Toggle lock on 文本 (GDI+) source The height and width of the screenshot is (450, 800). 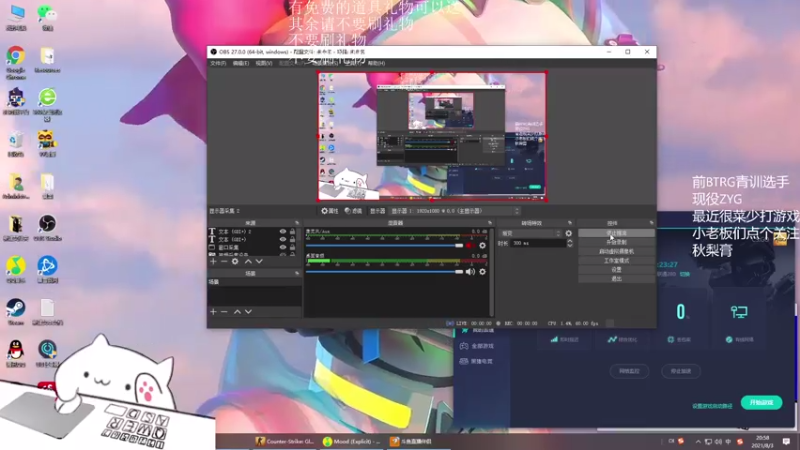[292, 239]
